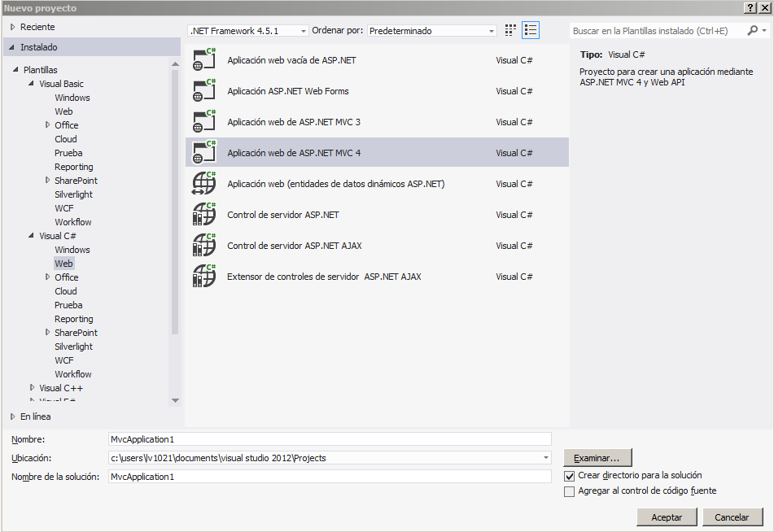Viewport: 774px width, 532px height.
Task: Click the Nombre input field
Action: 330,439
